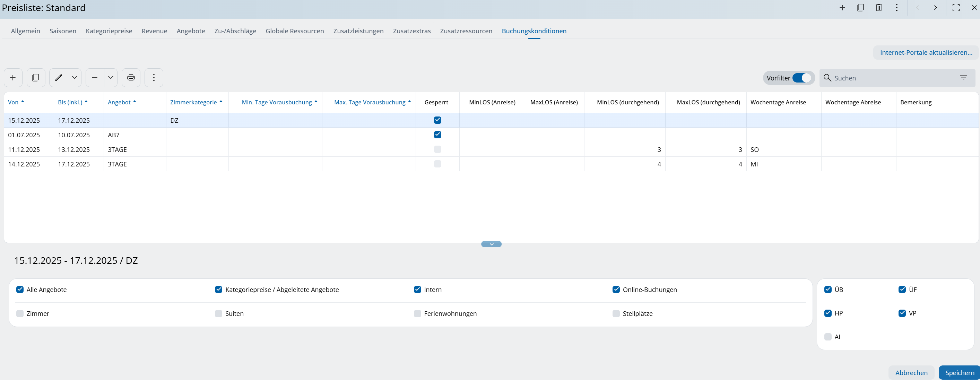
Task: Click the pencil edit icon
Action: pos(59,78)
